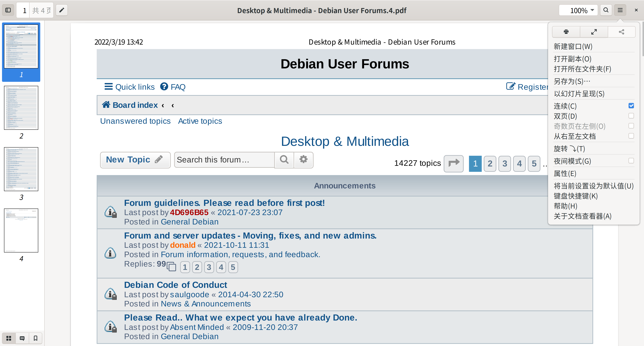Select 打开所在文件夹(F) menu item
This screenshot has height=346, width=644.
(x=594, y=69)
